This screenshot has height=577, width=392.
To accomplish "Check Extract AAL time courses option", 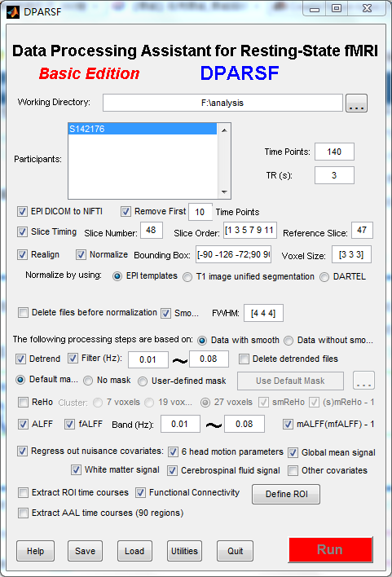I will click(x=23, y=513).
